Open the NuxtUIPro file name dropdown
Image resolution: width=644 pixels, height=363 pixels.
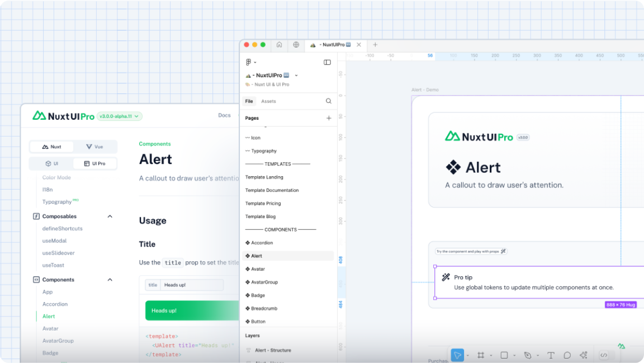[x=296, y=75]
